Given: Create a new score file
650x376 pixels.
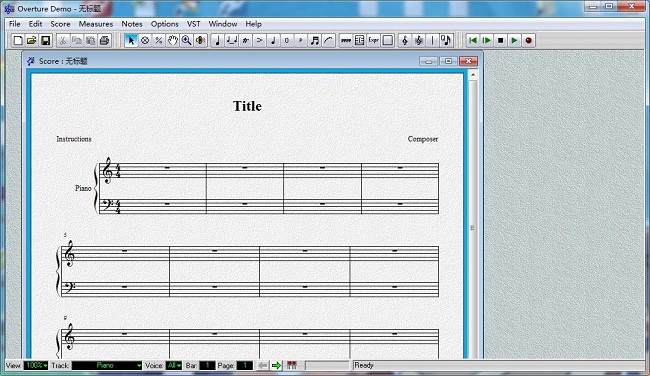Looking at the screenshot, I should [18, 41].
